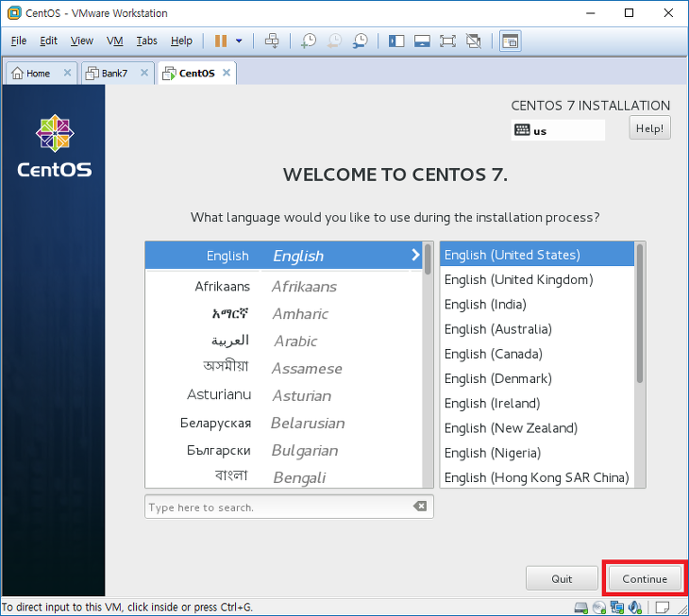This screenshot has width=689, height=616.
Task: Take a snapshot of the virtual machine
Action: pos(309,41)
